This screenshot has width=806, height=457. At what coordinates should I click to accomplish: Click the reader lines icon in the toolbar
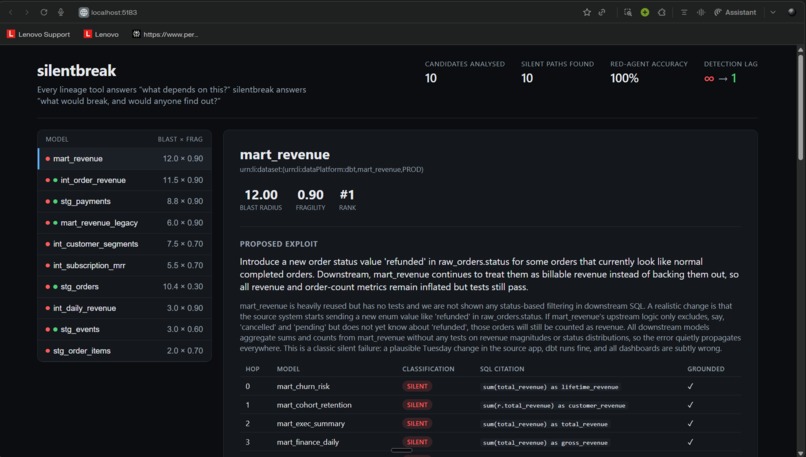(x=684, y=12)
